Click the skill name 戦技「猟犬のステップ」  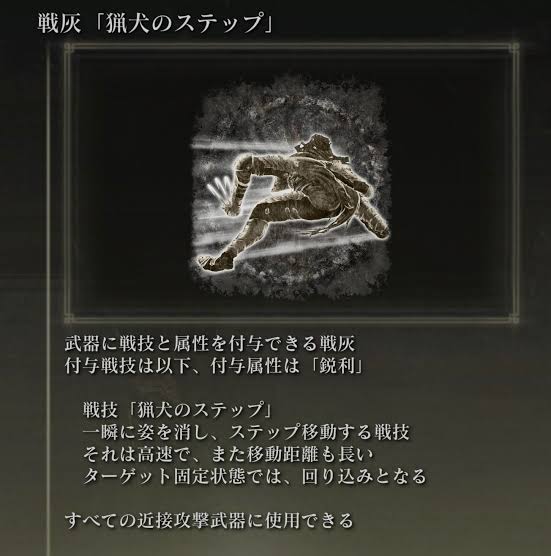(178, 410)
